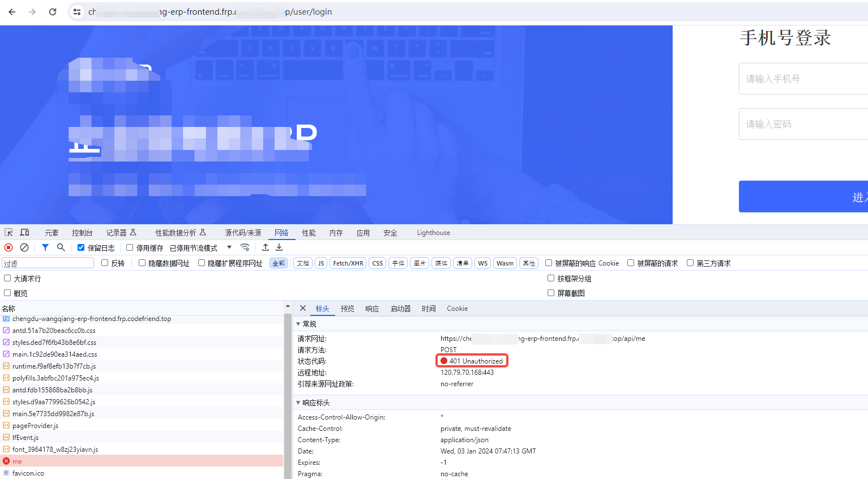Viewport: 868px width, 479px height.
Task: Open the network search magnifier
Action: pyautogui.click(x=61, y=247)
